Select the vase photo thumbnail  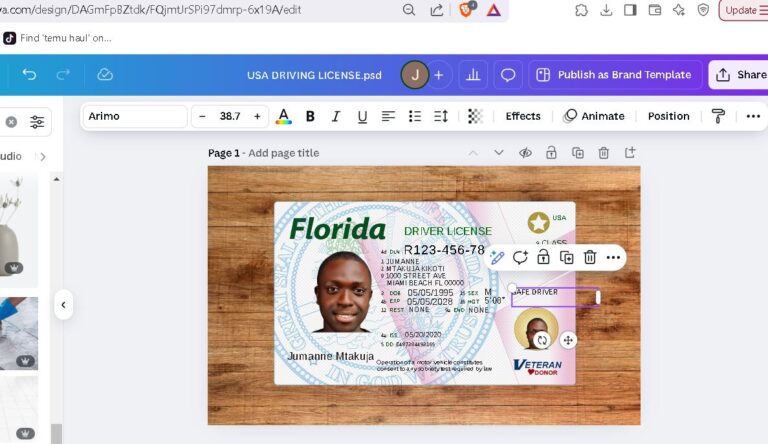pos(19,229)
